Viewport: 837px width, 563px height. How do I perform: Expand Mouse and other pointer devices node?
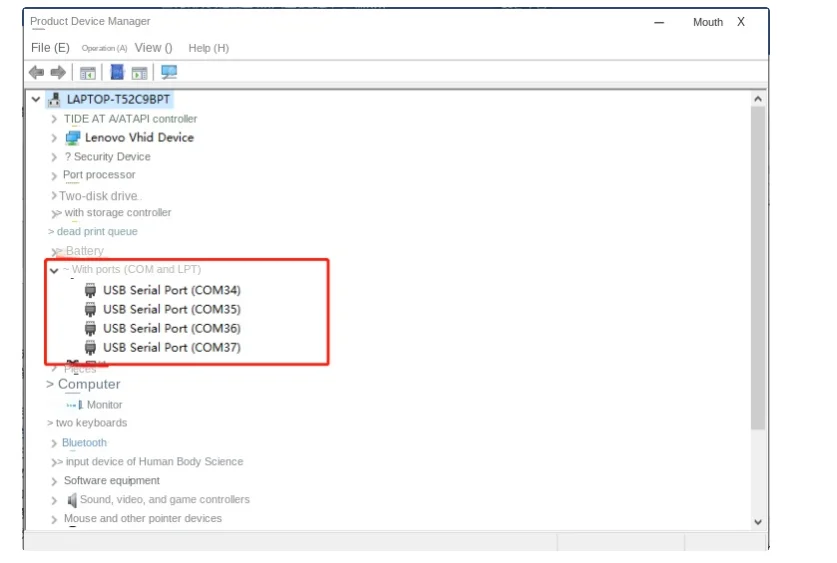tap(54, 519)
